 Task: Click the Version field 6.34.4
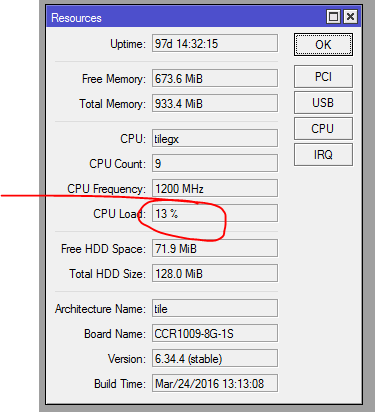coord(215,358)
